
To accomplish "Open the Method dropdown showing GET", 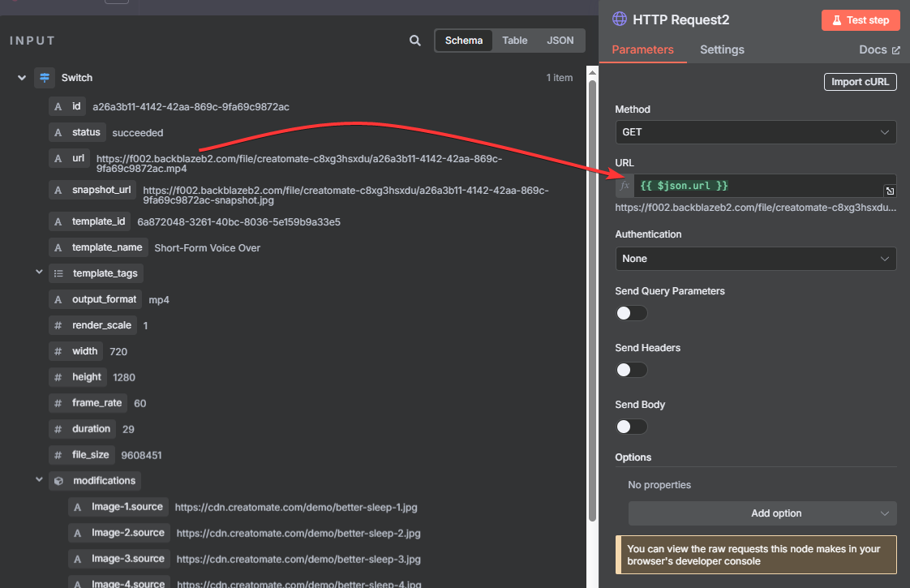I will coord(755,132).
